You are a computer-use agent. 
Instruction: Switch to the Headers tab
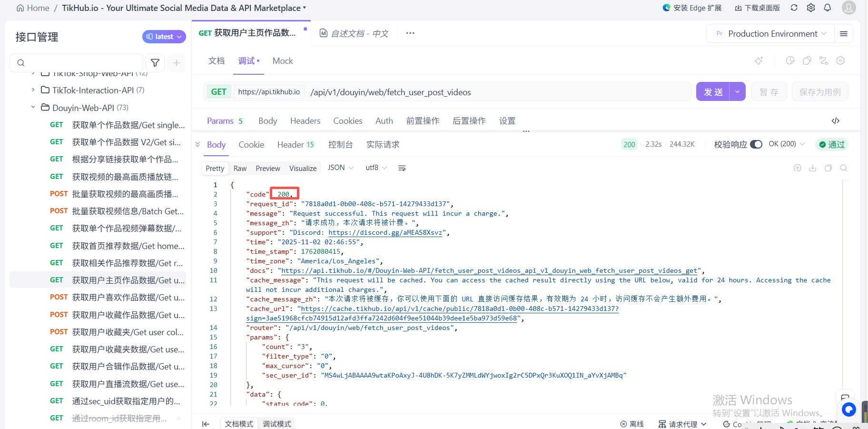point(305,121)
